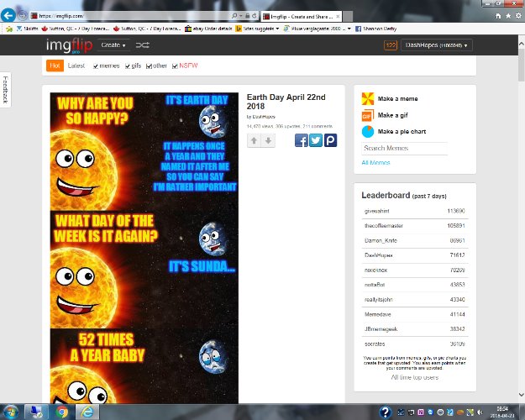The image size is (525, 420).
Task: Switch to the Imgflip browser tab
Action: (302, 16)
